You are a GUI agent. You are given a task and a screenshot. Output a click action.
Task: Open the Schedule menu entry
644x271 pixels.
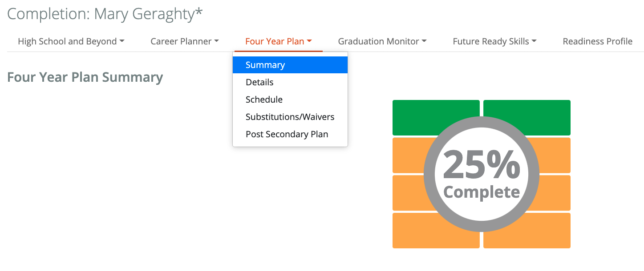pyautogui.click(x=290, y=100)
